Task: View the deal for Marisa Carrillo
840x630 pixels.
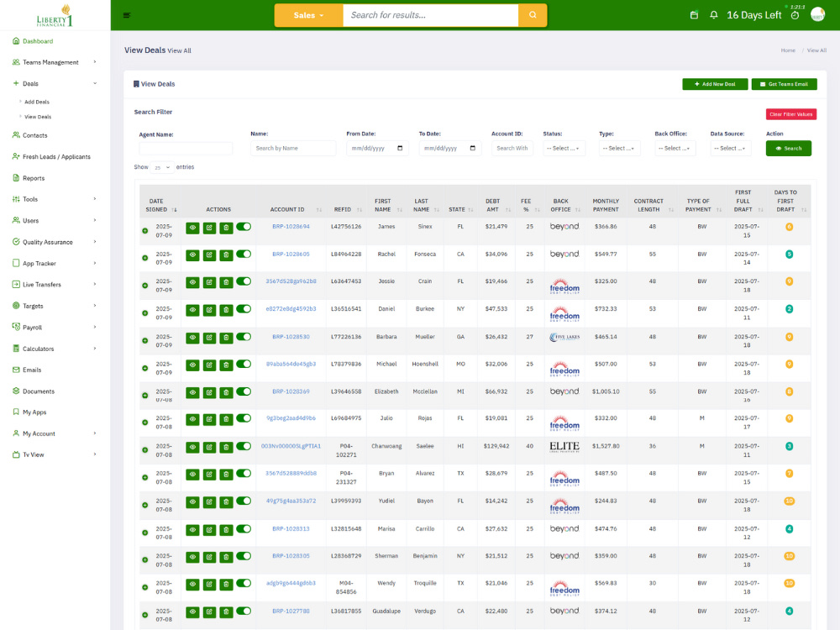Action: pos(192,530)
